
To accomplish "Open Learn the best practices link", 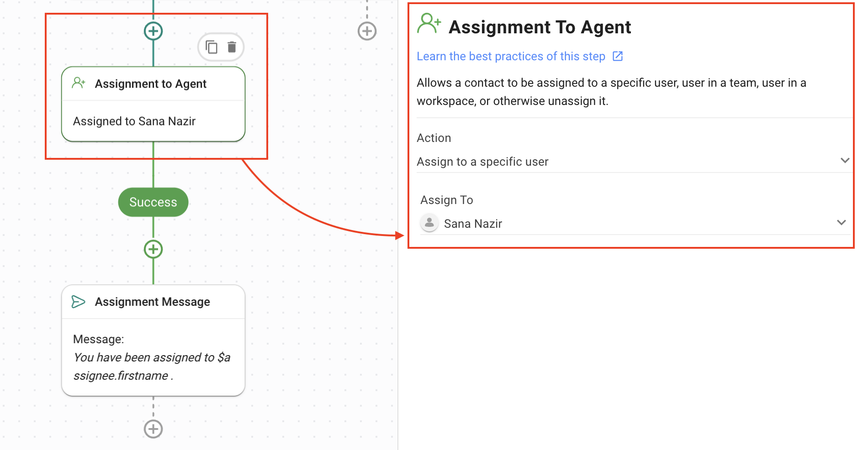I will point(511,56).
